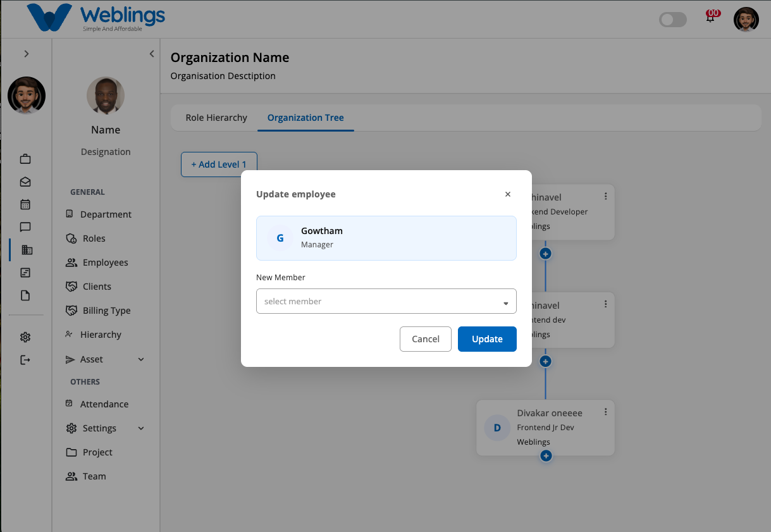Open Billing Type in the sidebar
This screenshot has width=771, height=532.
[98, 311]
